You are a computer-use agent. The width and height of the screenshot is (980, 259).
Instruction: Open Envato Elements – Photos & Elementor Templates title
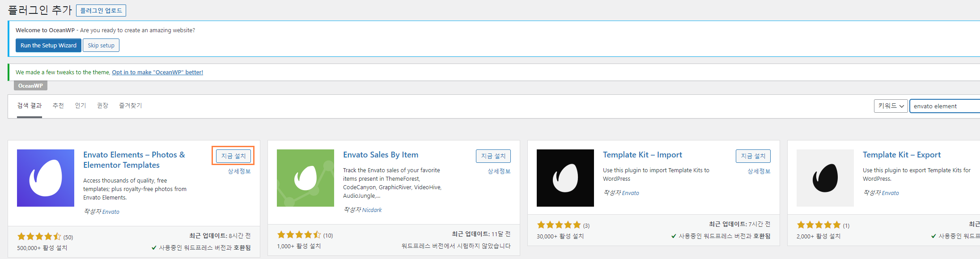(134, 160)
